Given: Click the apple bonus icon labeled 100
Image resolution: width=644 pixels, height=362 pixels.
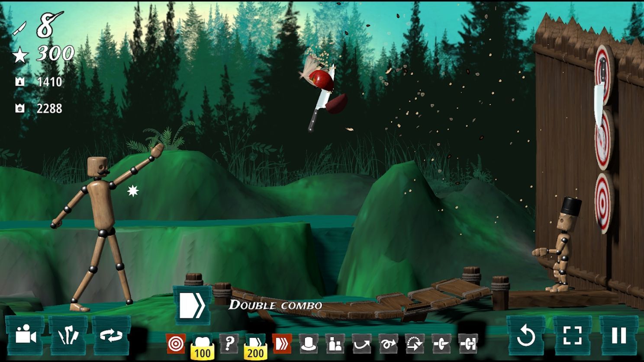Looking at the screenshot, I should [x=202, y=346].
